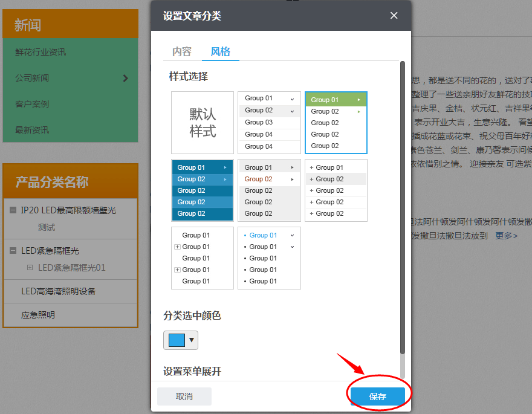Open the 分类选中颜色 color picker
532x414 pixels.
pos(181,340)
